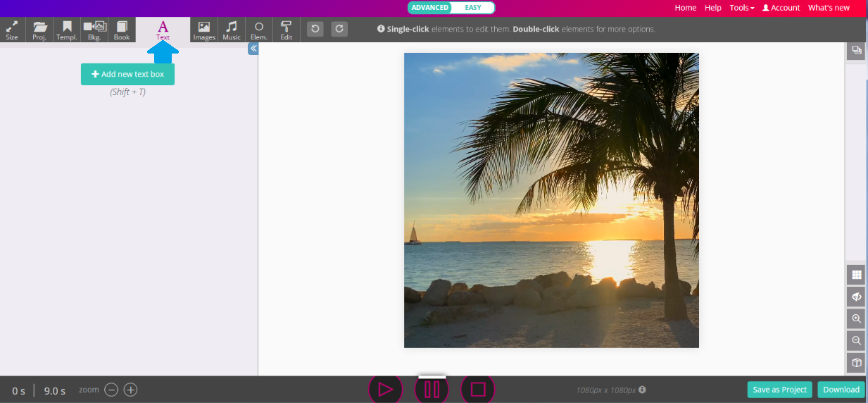
Task: Open the Background media tool
Action: coord(94,30)
